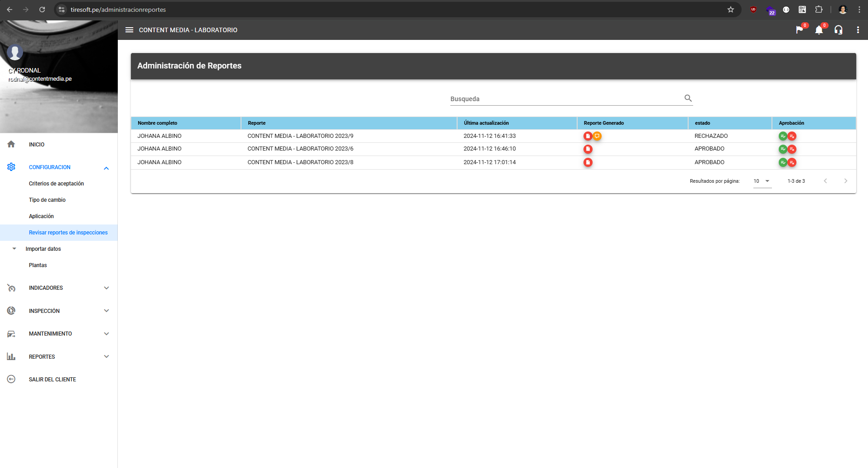Click the flag alerts icon
This screenshot has height=468, width=868.
pyautogui.click(x=800, y=30)
